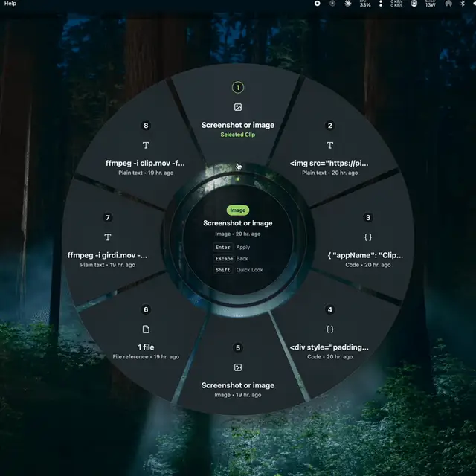This screenshot has width=476, height=476.
Task: Click 'Code • 20 hr. ago' under div style
Action: coord(329,356)
